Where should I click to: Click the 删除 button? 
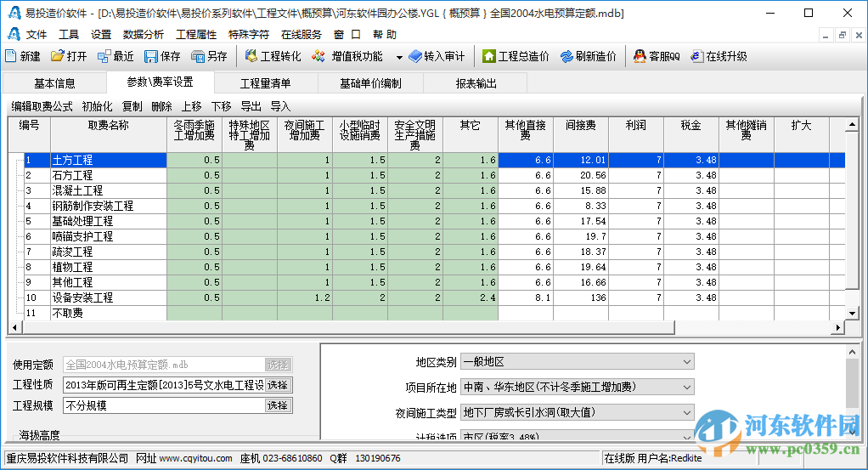coord(161,106)
